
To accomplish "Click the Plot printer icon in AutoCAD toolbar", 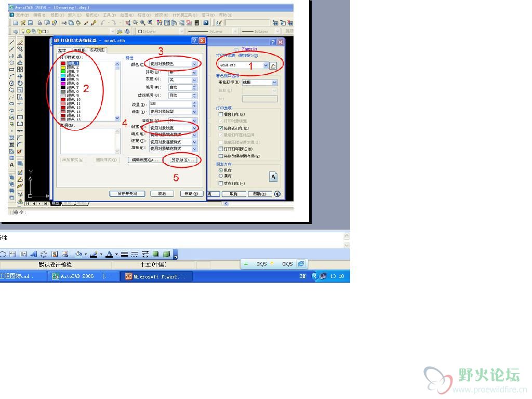I will click(x=39, y=23).
